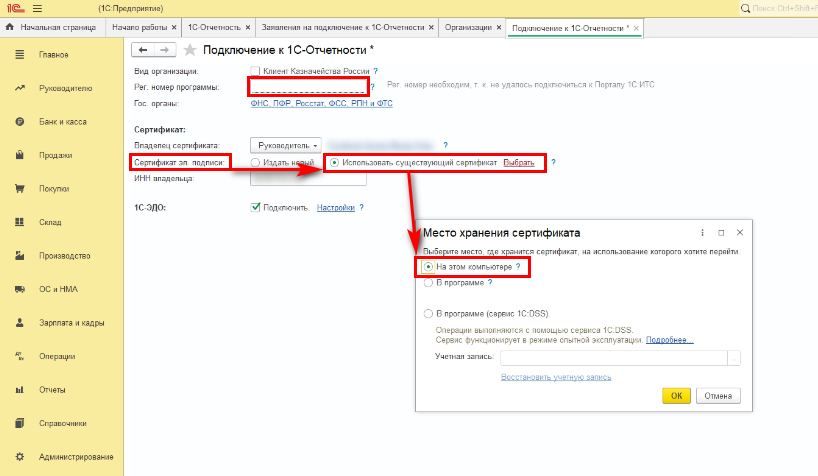Screen dimensions: 818x476
Task: Choose На этом компьютере radio button
Action: click(428, 267)
